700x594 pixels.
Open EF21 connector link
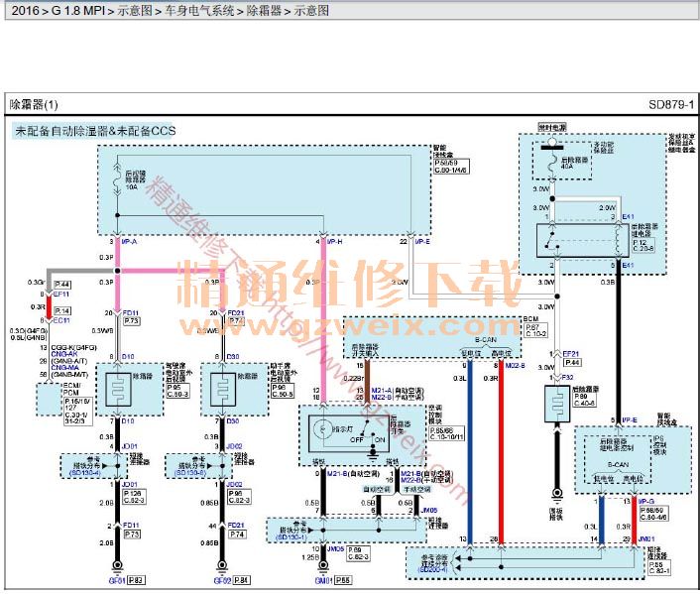pos(571,354)
